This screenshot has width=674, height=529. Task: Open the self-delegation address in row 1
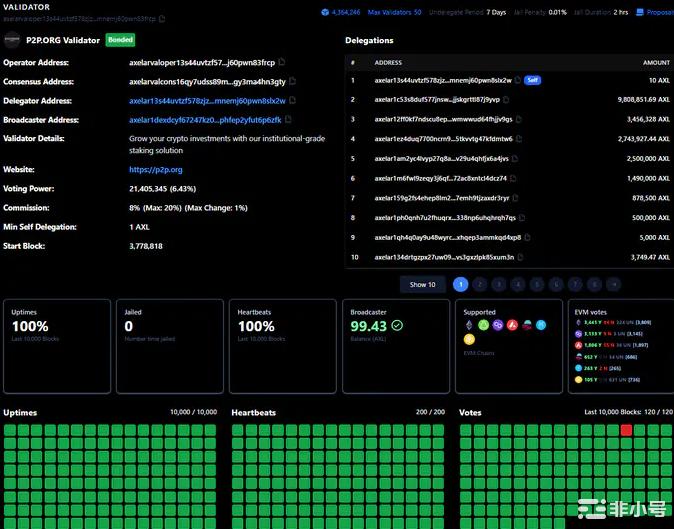pos(442,80)
